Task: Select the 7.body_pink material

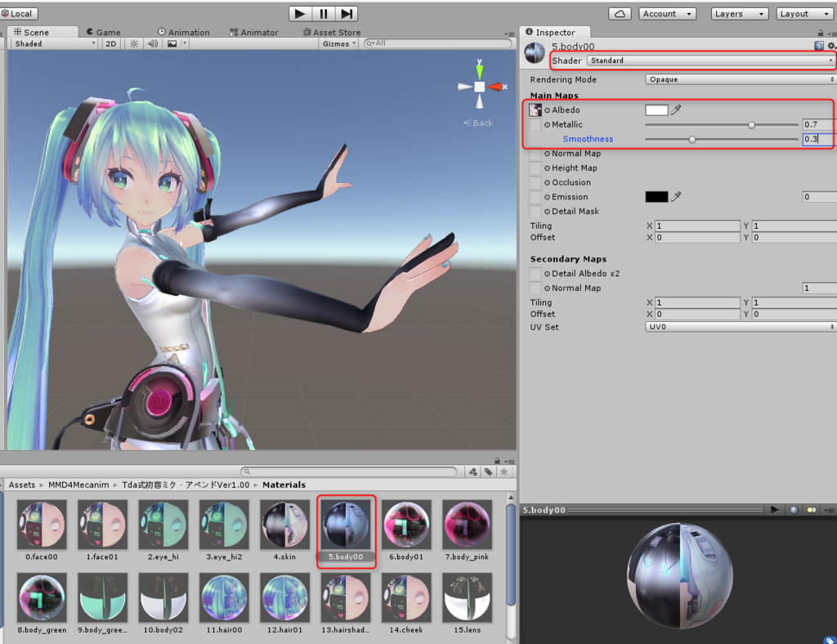Action: [x=467, y=530]
